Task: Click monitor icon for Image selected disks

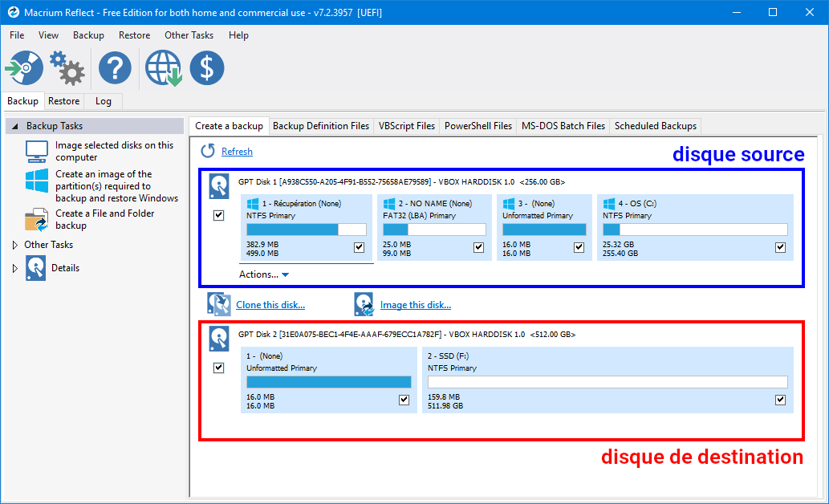Action: [36, 151]
